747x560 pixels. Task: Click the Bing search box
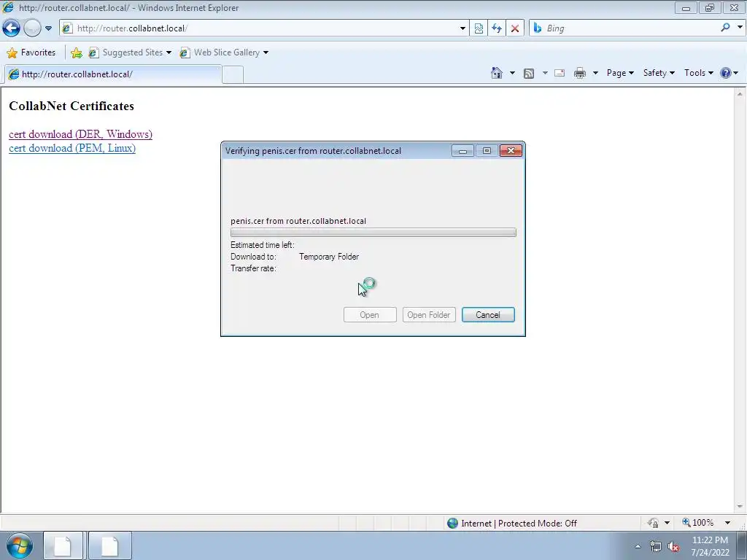coord(624,28)
